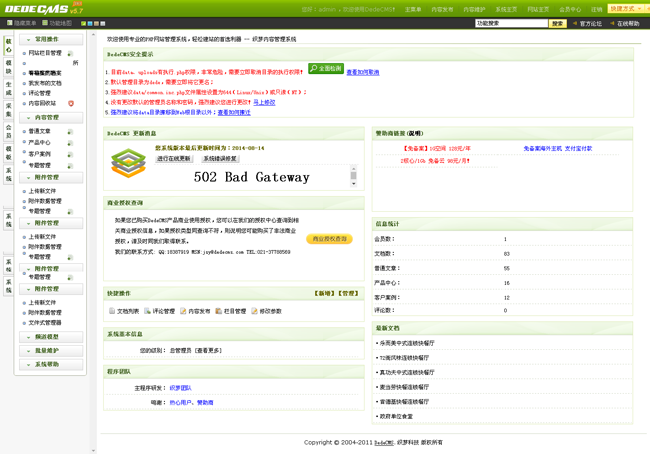This screenshot has width=650, height=454.
Task: Open 会员中心 in the top navigation
Action: (x=570, y=9)
